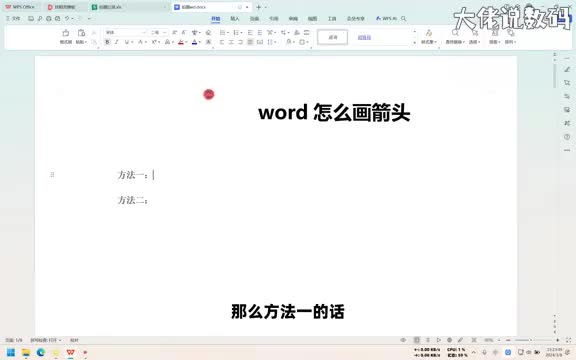Image resolution: width=576 pixels, height=360 pixels.
Task: Click the eye protection mode status icon
Action: tap(403, 340)
